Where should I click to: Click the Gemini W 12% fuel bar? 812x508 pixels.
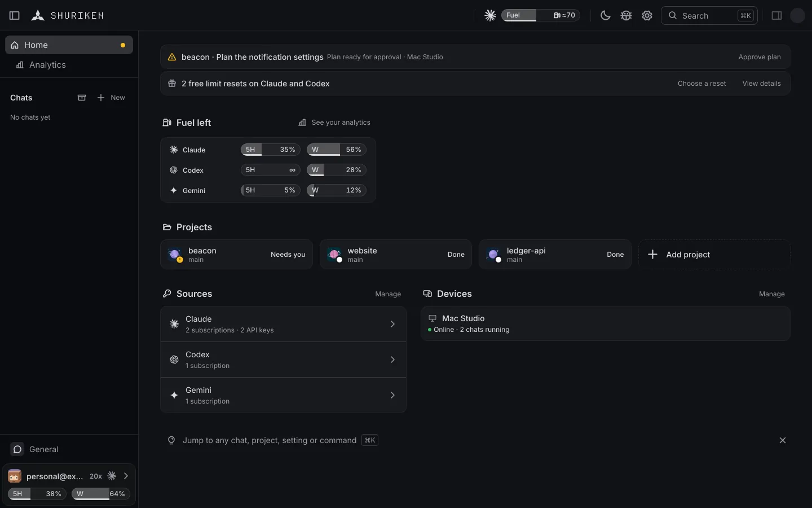[337, 190]
